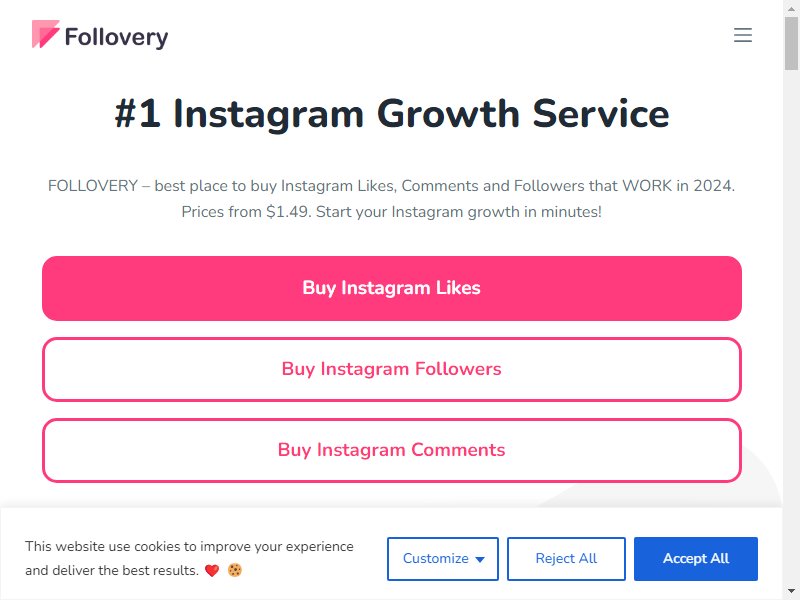Open the hamburger menu icon
Image resolution: width=800 pixels, height=600 pixels.
pyautogui.click(x=742, y=35)
